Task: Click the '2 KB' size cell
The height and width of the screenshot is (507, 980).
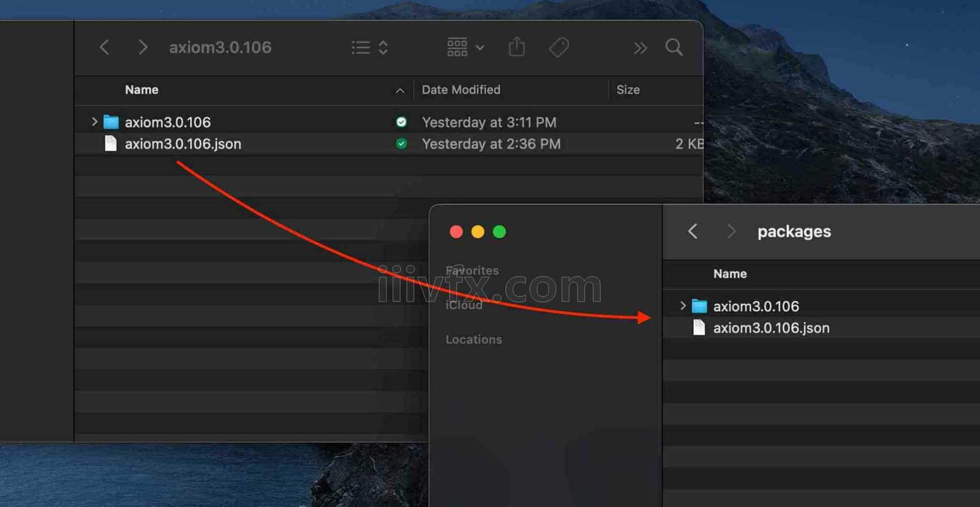Action: click(689, 144)
